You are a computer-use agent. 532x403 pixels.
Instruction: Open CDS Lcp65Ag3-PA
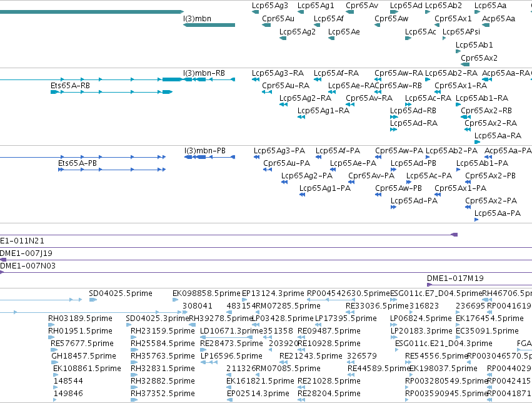[x=279, y=151]
